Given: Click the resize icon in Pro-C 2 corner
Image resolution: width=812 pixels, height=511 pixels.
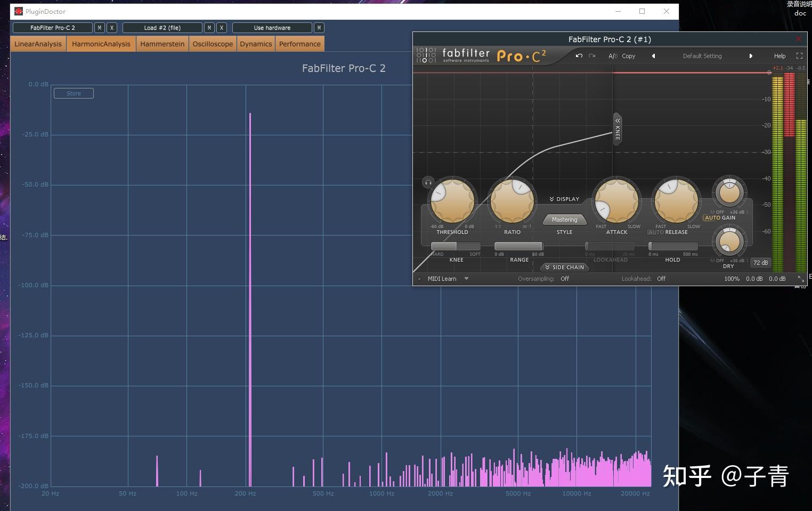Looking at the screenshot, I should tap(801, 279).
